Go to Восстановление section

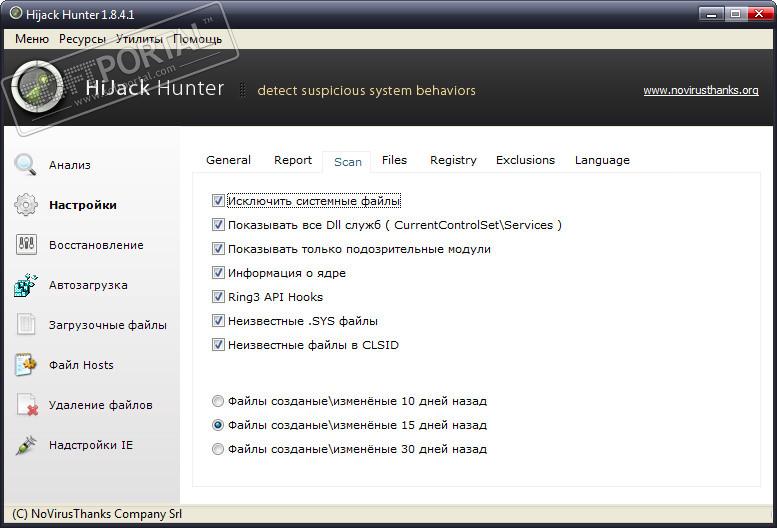click(x=96, y=245)
